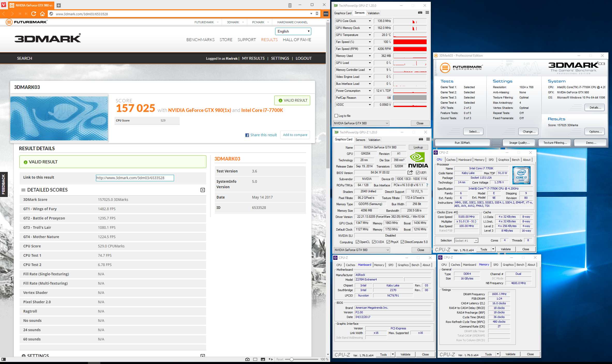
Task: Open page actions code icon in status bar
Action: (271, 359)
